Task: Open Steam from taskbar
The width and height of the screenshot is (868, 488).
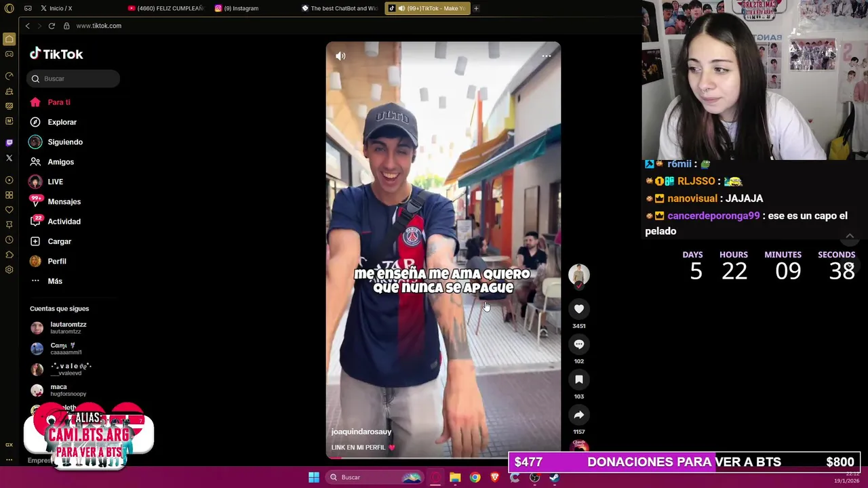Action: [x=554, y=477]
